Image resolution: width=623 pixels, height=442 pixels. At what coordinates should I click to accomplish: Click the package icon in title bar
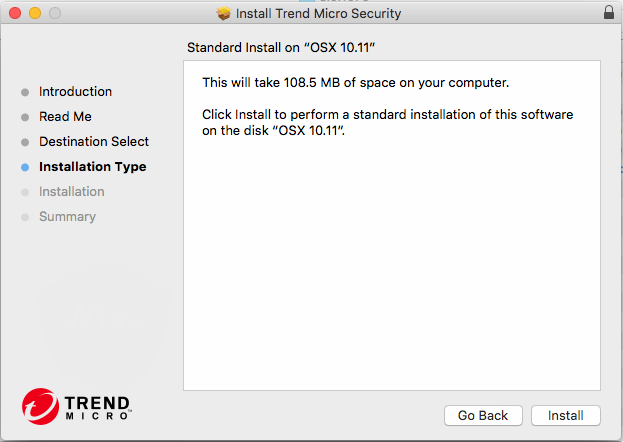(223, 13)
